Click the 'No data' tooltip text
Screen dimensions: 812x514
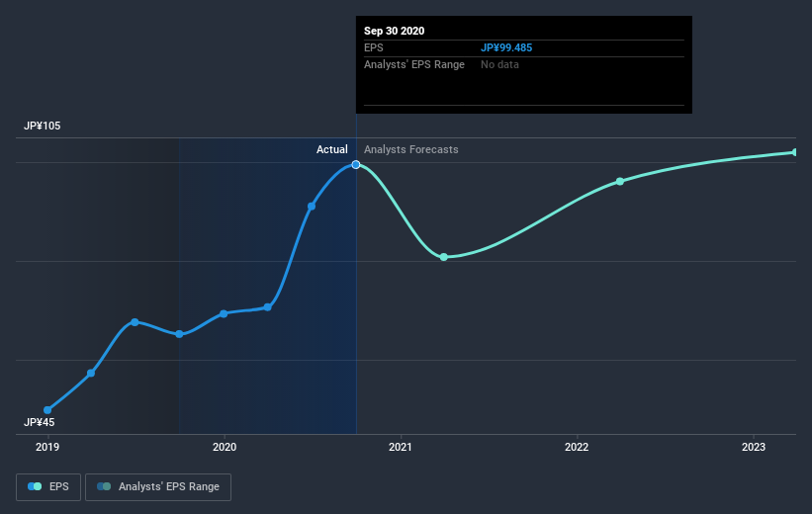click(499, 64)
